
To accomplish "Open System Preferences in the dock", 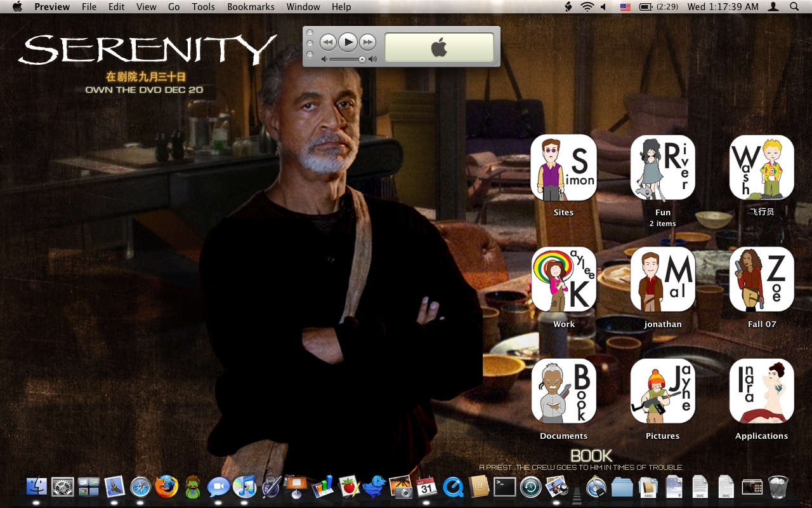I will pos(63,487).
